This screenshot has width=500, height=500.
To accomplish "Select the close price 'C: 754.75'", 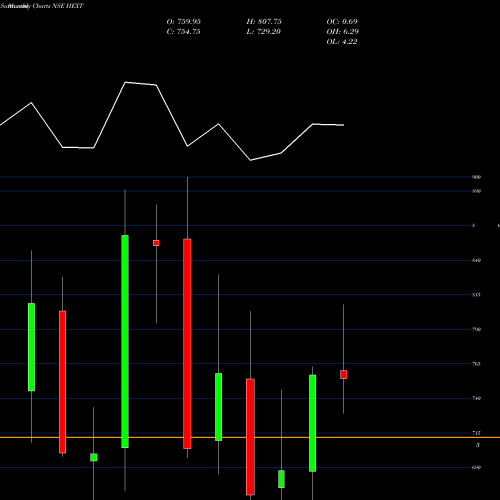I will pyautogui.click(x=184, y=32).
